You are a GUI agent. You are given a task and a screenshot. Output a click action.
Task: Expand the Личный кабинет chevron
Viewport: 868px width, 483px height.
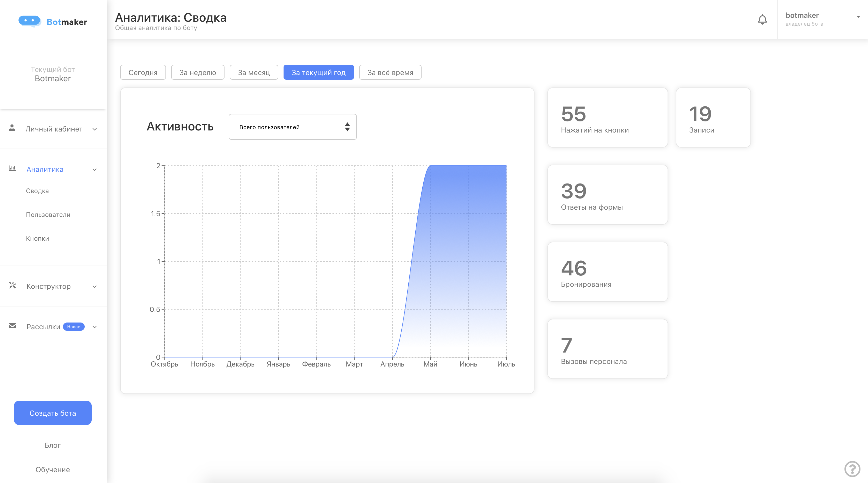(x=95, y=129)
